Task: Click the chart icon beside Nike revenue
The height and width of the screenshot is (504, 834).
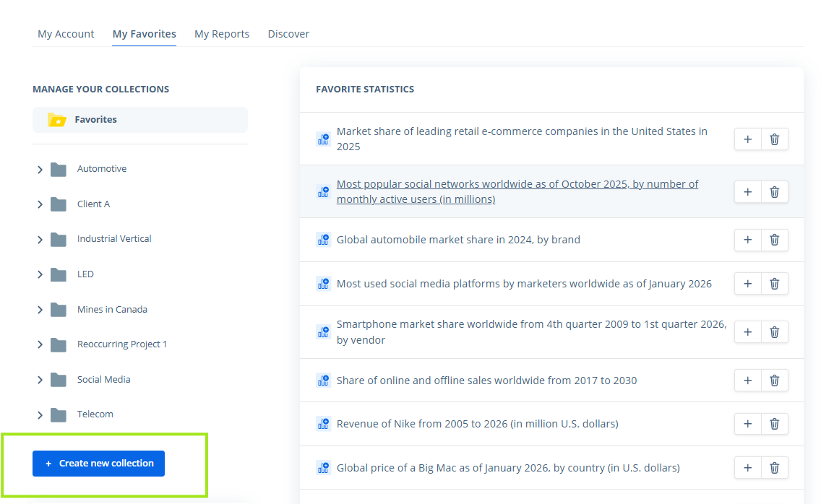Action: [x=323, y=424]
